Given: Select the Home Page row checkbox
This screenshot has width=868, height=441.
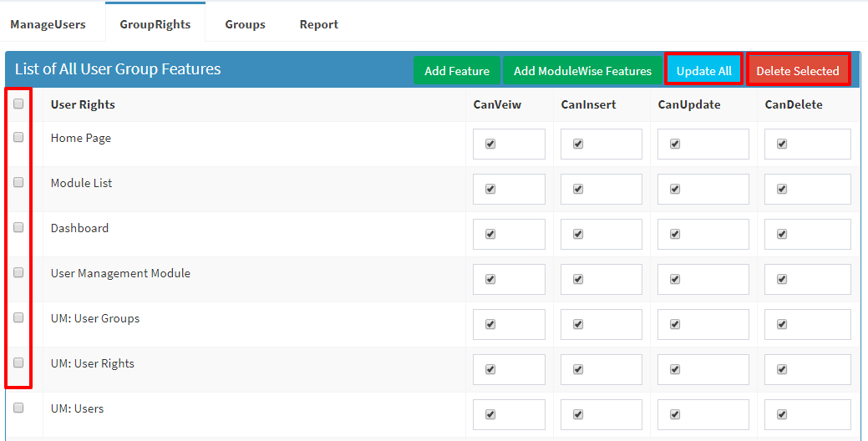Looking at the screenshot, I should point(18,137).
